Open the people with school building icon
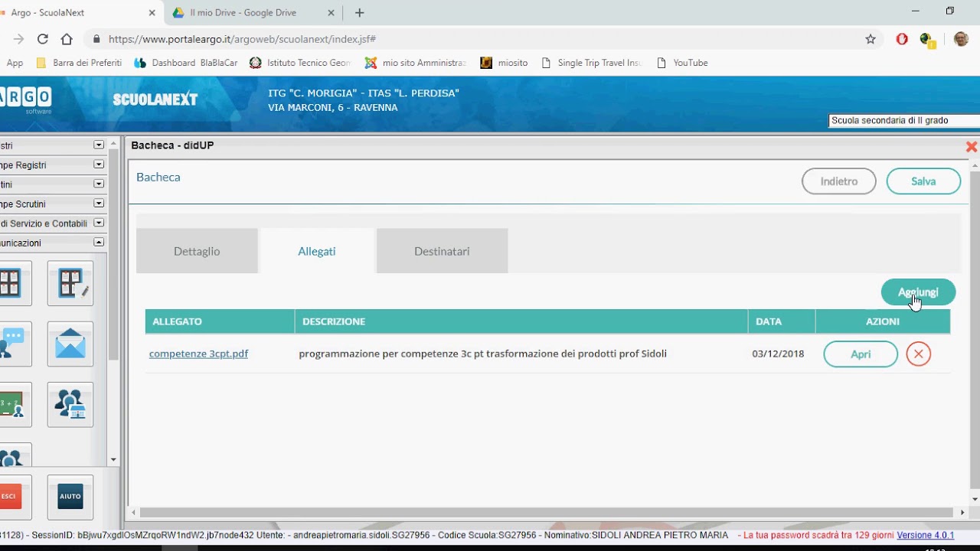The image size is (980, 551). [x=70, y=404]
